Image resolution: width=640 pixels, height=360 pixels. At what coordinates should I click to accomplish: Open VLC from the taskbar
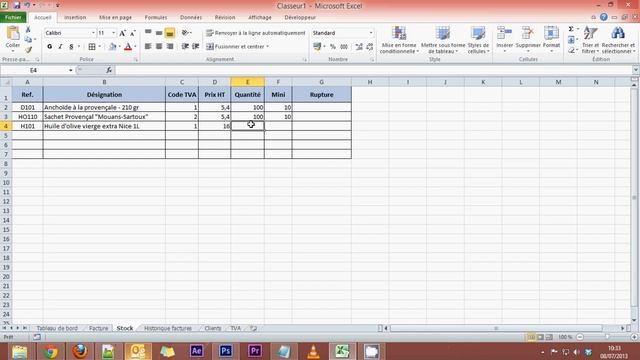click(x=313, y=351)
